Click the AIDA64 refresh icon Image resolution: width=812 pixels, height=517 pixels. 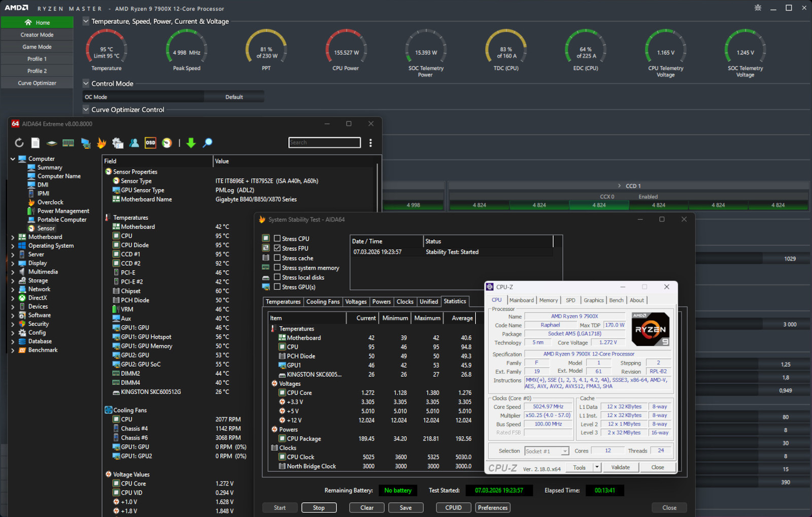pos(19,143)
